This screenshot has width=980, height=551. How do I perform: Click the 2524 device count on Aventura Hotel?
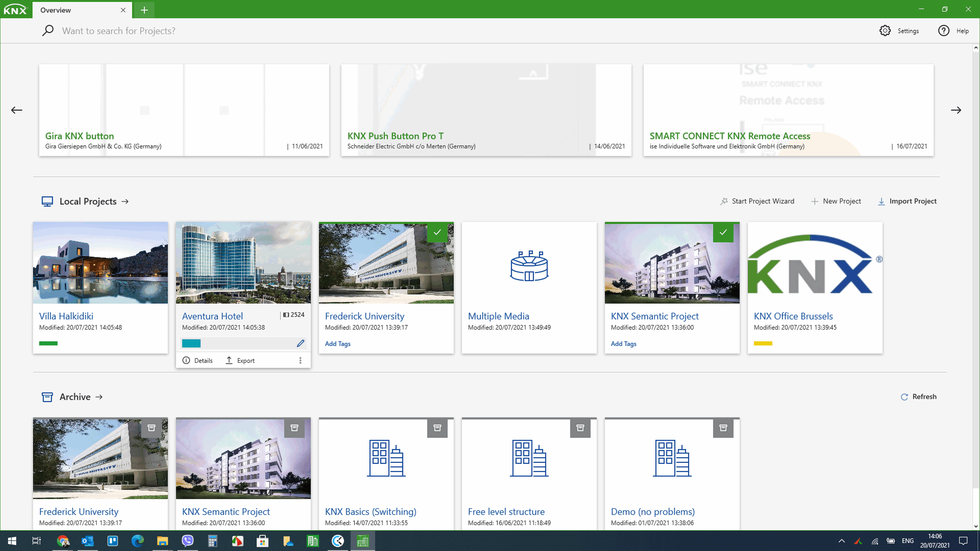point(294,315)
